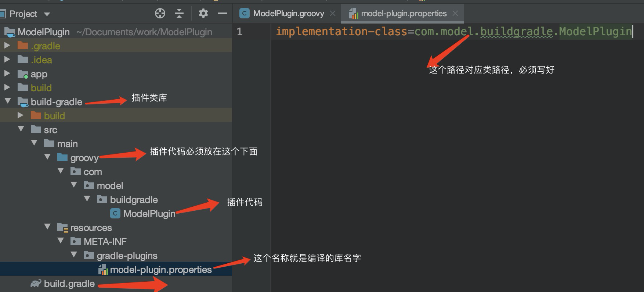This screenshot has width=644, height=292.
Task: Open Project panel settings gear
Action: click(203, 14)
